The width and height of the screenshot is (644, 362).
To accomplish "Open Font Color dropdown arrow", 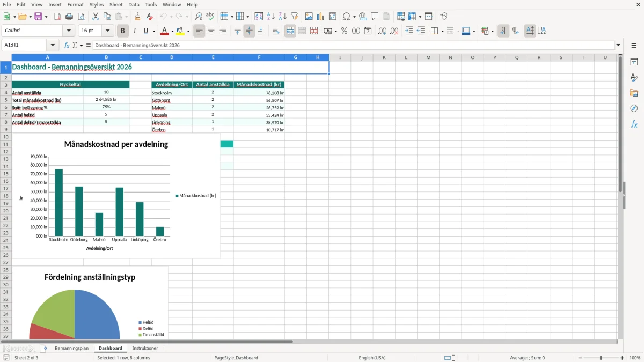I will tap(172, 31).
